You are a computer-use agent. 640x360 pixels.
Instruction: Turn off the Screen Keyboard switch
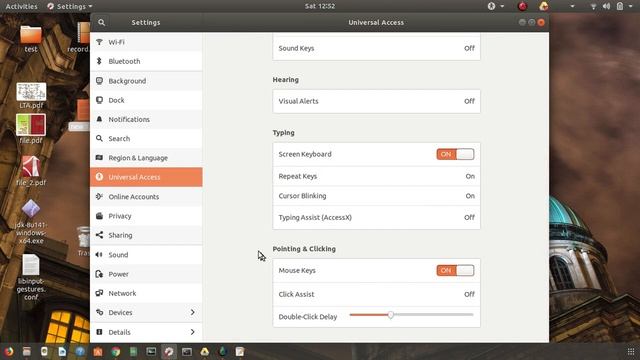click(455, 154)
